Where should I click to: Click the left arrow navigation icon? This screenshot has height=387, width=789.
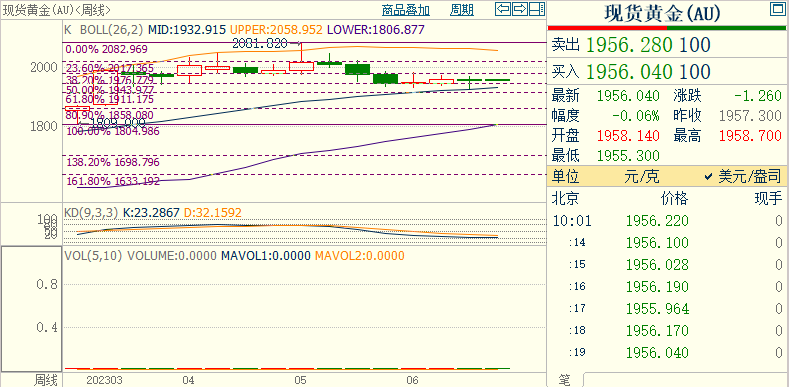point(503,9)
